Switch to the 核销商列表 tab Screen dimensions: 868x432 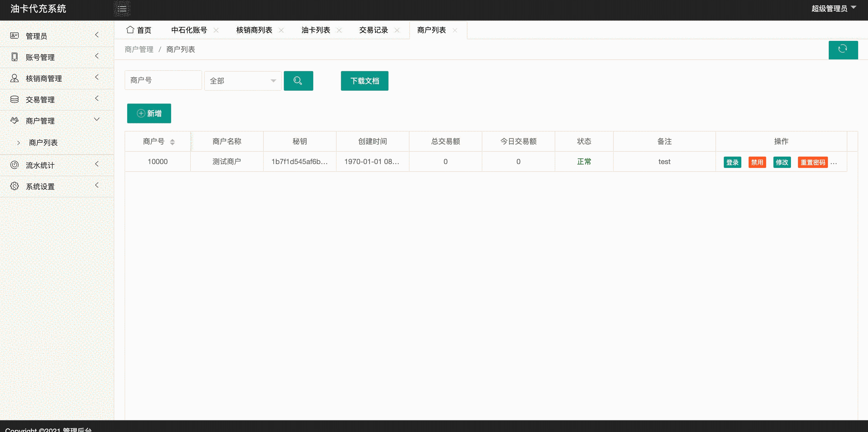click(254, 30)
